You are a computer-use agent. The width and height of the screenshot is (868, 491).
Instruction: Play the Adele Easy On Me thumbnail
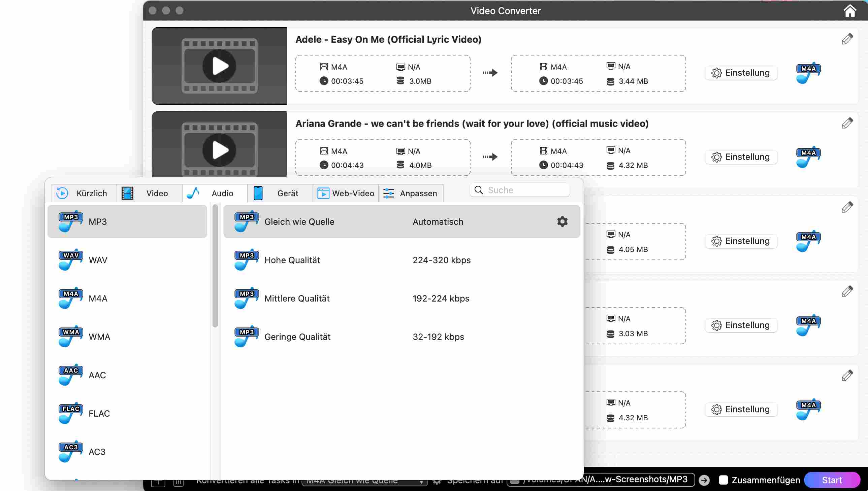point(219,66)
